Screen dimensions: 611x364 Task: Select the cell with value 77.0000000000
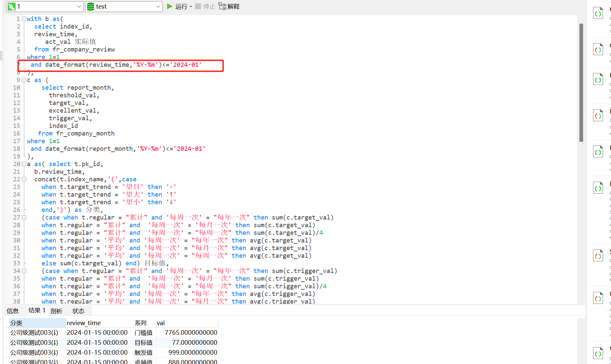(187, 342)
